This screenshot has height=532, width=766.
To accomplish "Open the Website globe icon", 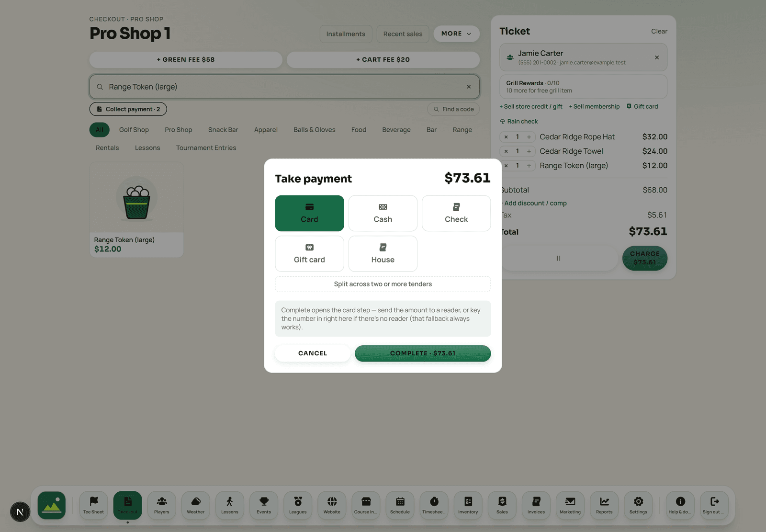I will (x=332, y=505).
